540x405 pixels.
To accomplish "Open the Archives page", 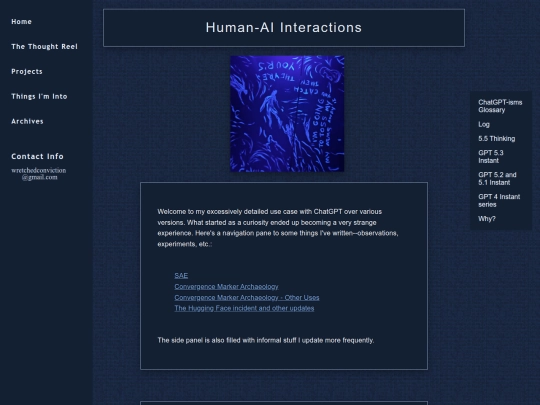I will click(x=27, y=121).
